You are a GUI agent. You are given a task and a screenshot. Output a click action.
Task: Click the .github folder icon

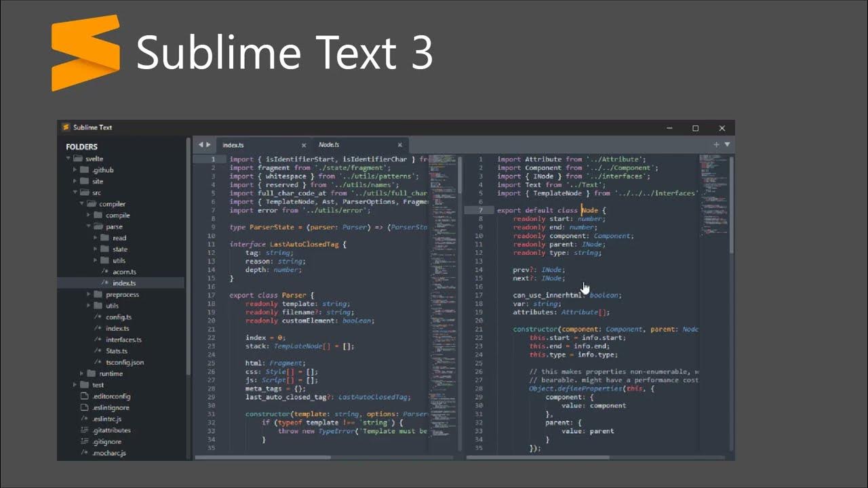pyautogui.click(x=85, y=170)
